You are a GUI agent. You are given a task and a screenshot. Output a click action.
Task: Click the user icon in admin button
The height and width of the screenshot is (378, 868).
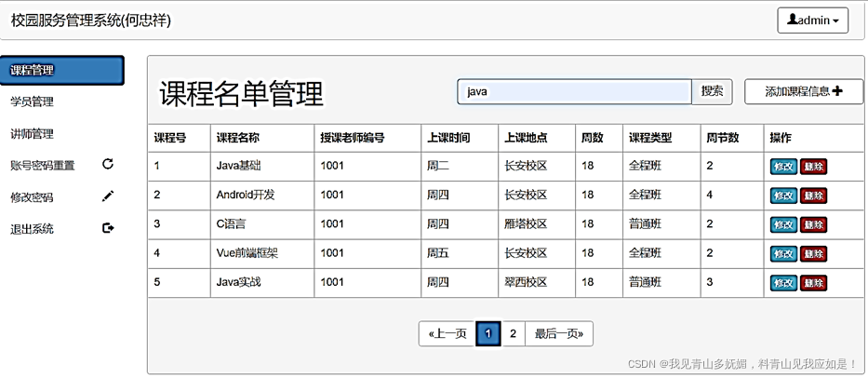coord(792,20)
